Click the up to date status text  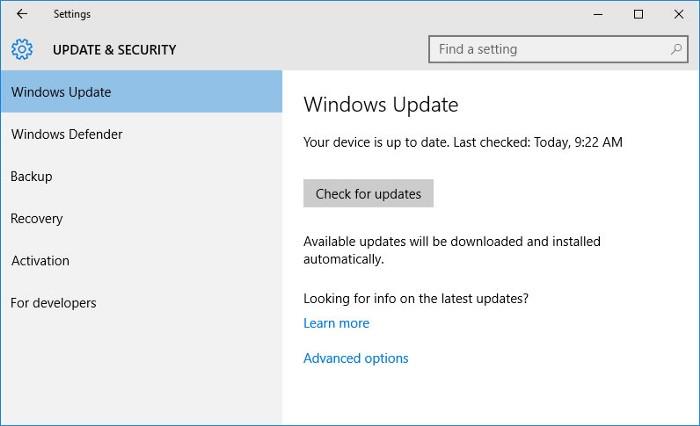[x=463, y=142]
